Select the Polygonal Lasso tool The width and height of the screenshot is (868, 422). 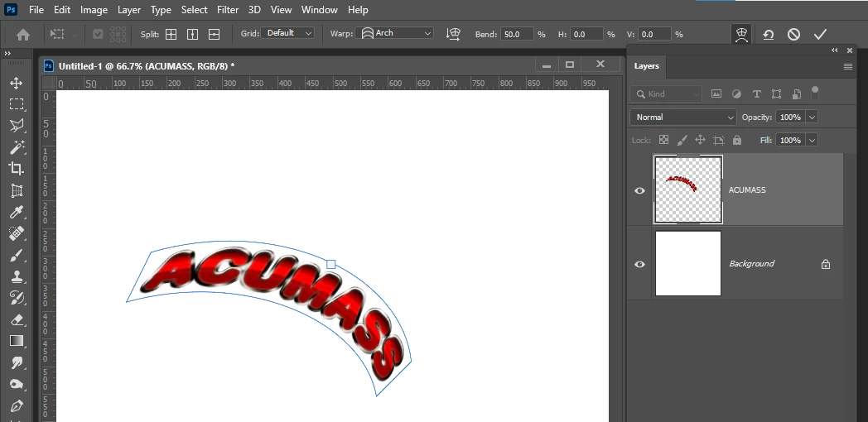pyautogui.click(x=16, y=126)
